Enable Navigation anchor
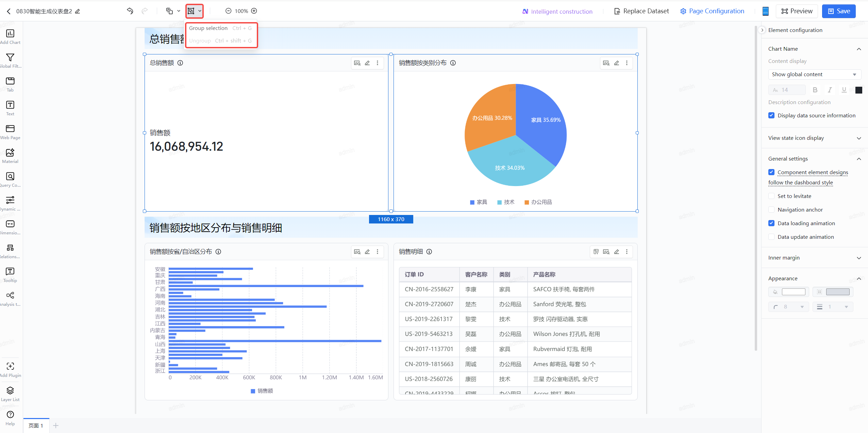This screenshot has height=433, width=868. coord(771,210)
